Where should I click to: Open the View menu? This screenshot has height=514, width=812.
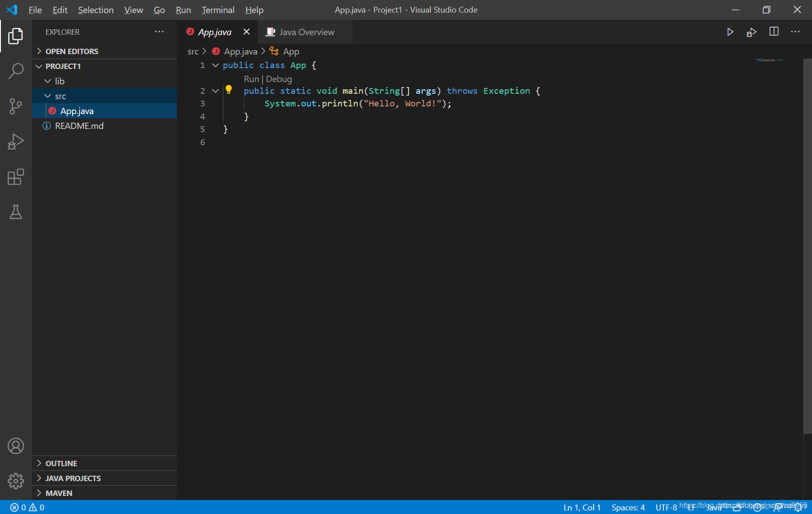tap(134, 10)
